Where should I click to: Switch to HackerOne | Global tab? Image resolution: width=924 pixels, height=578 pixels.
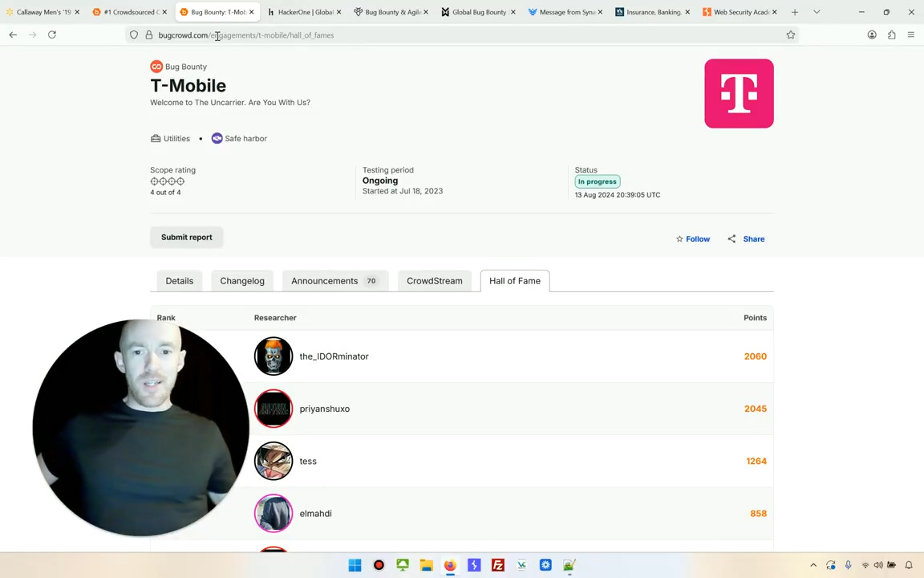click(x=304, y=12)
